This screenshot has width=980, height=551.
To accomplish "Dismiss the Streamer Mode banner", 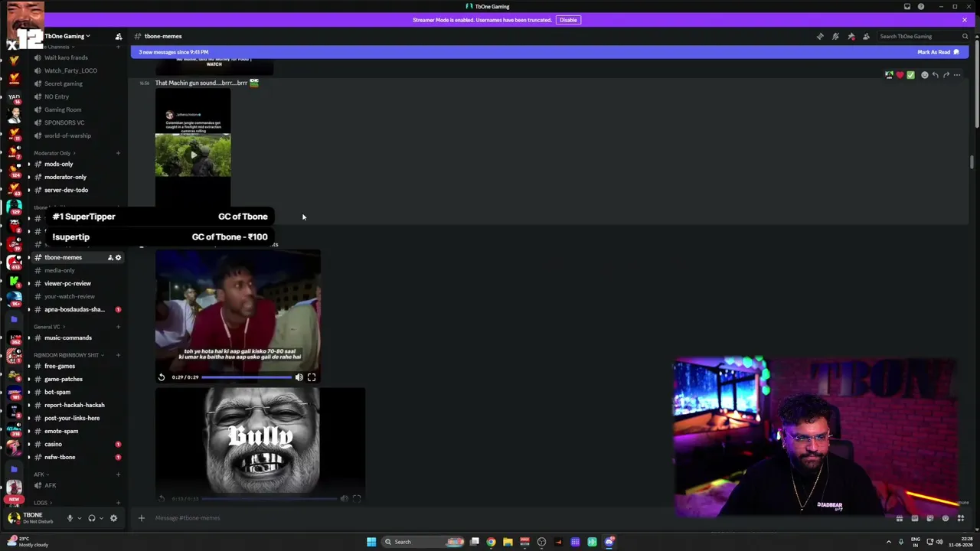I will pos(965,20).
